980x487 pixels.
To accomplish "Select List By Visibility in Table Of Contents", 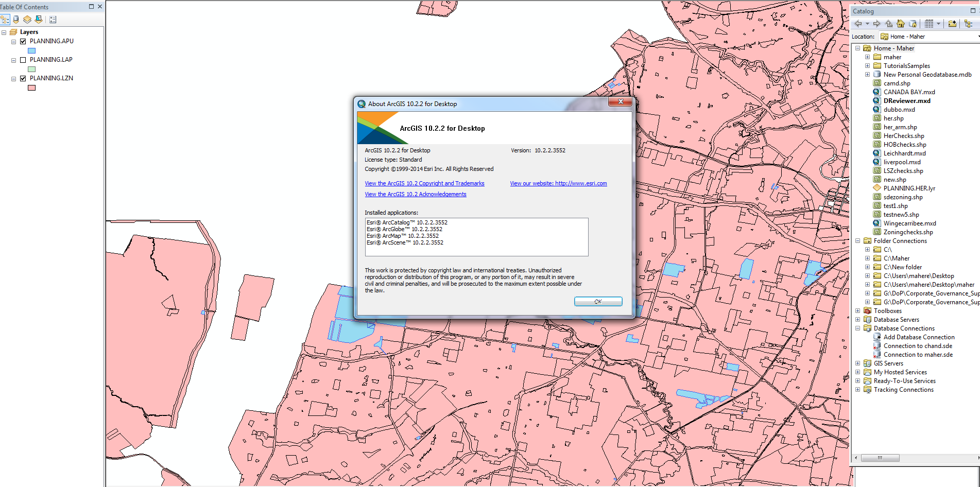I will (x=27, y=20).
